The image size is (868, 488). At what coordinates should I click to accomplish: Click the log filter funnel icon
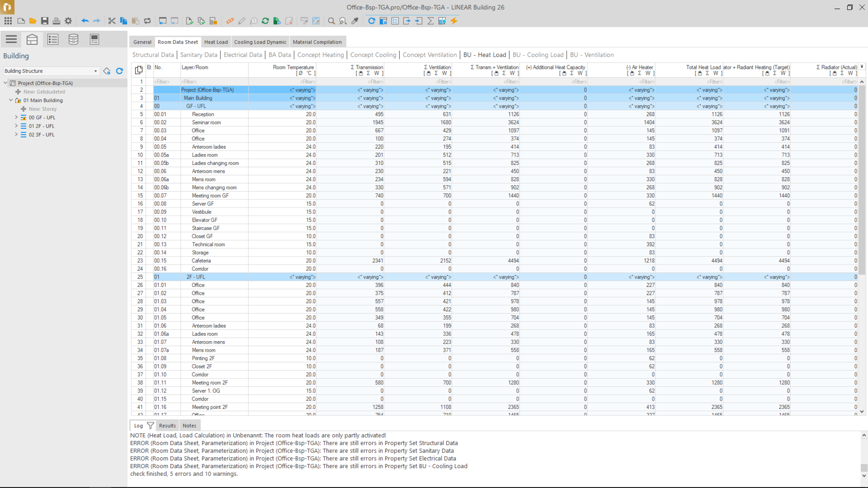(x=150, y=426)
